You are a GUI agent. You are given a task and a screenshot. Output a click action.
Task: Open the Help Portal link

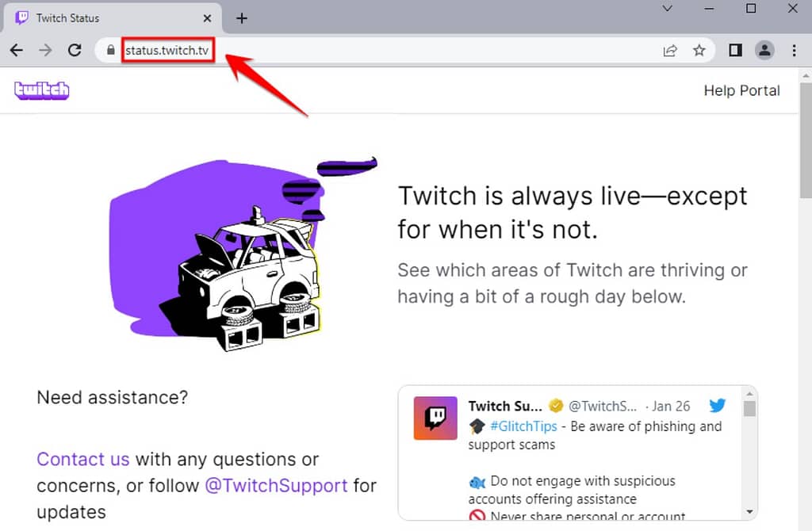point(741,90)
